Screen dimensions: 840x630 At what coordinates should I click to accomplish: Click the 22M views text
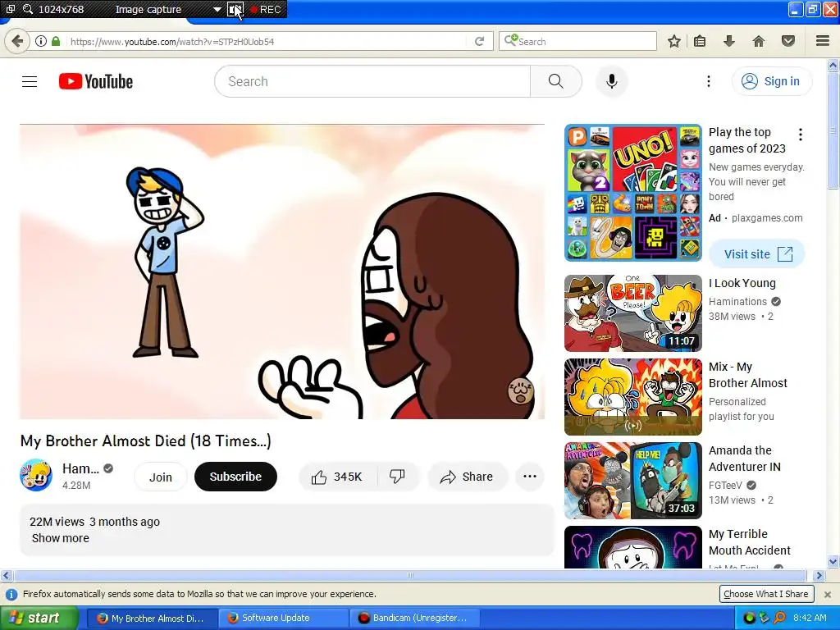click(57, 522)
